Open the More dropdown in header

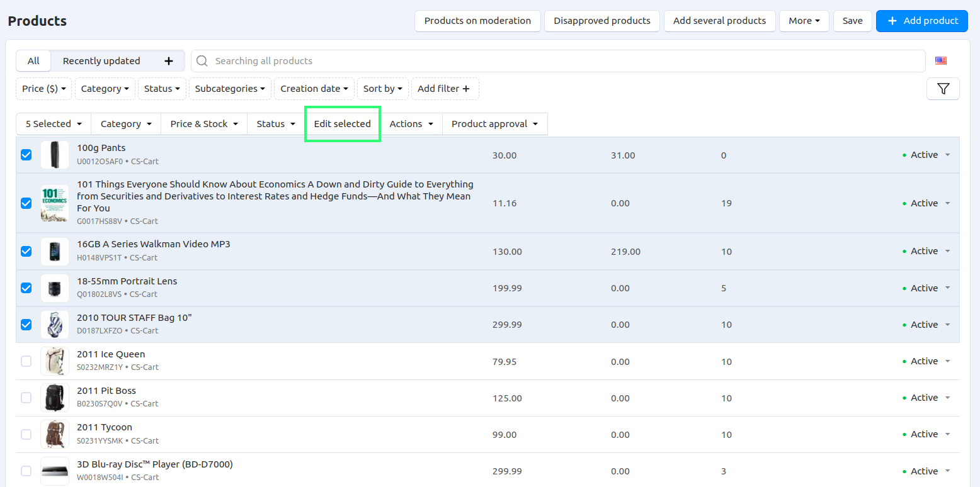click(804, 21)
